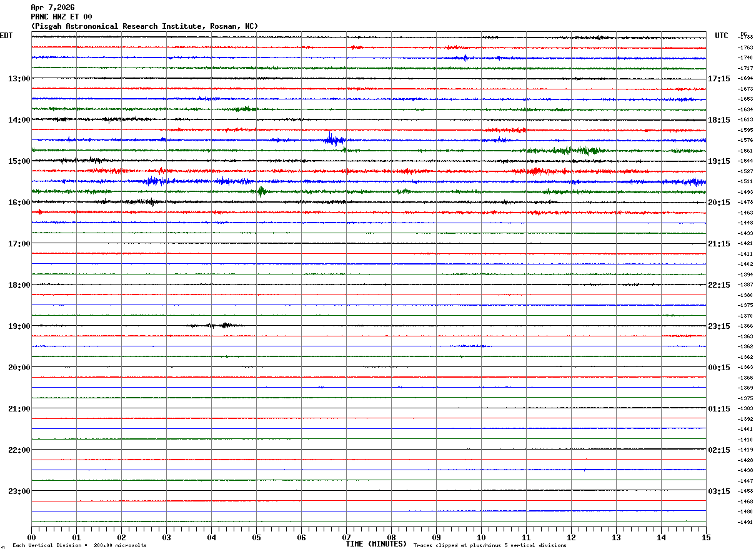Screen dimensions: 756x554
Task: Click the black seismic burst on 19:00 trace
Action: point(216,325)
